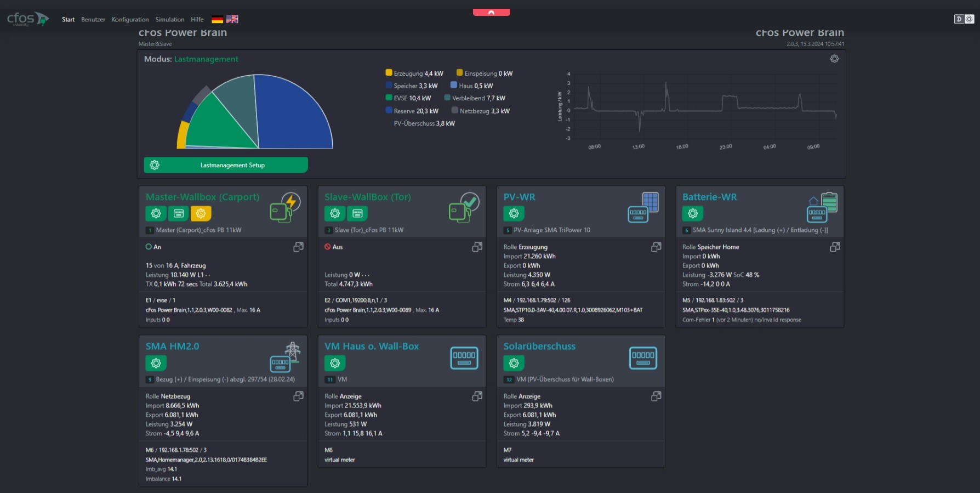Pop out Batterie-WR tile
This screenshot has height=493, width=980.
[x=835, y=247]
